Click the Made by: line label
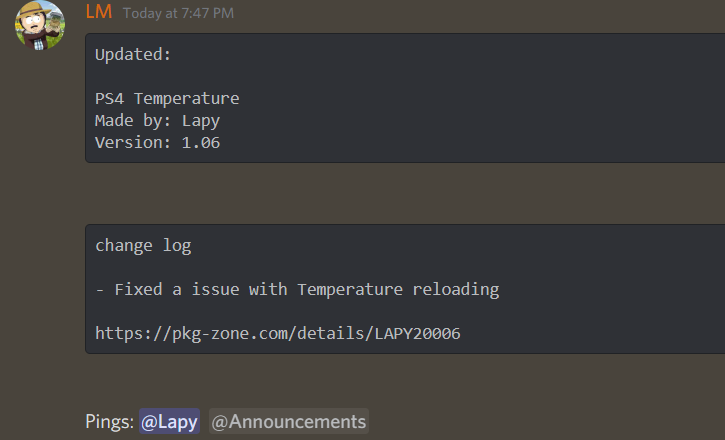This screenshot has height=440, width=725. [133, 121]
